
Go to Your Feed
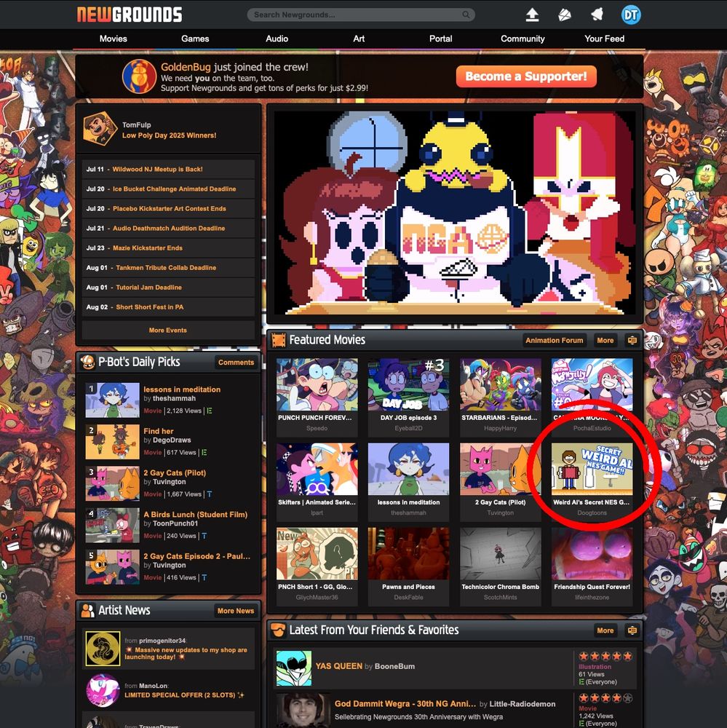604,39
